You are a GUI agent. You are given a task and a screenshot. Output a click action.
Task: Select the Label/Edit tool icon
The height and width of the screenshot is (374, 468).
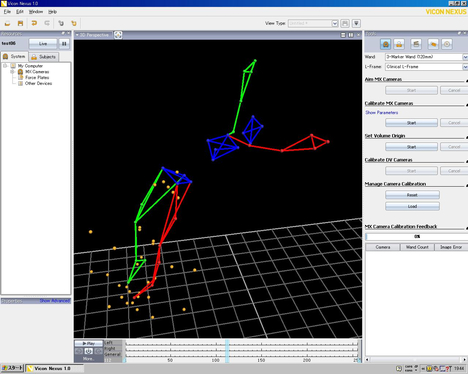(433, 44)
